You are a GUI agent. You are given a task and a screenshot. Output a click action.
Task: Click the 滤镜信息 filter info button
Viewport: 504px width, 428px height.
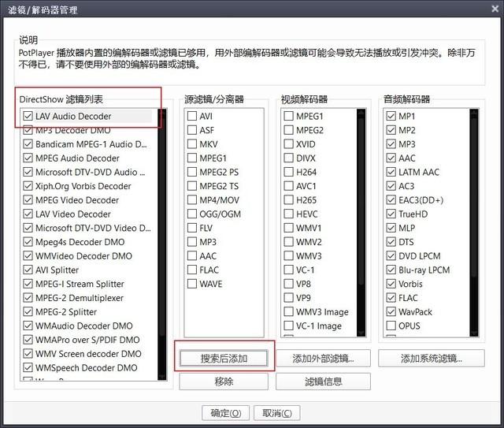point(323,381)
